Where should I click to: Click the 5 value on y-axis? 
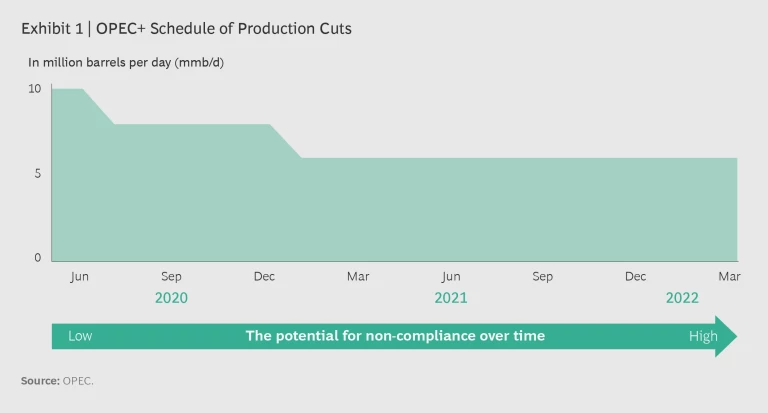[x=38, y=173]
